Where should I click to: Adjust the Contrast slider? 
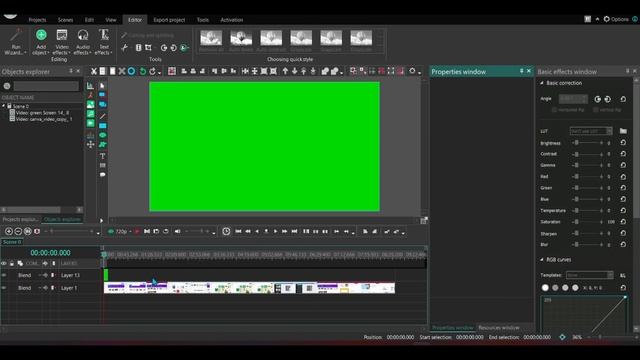pyautogui.click(x=588, y=154)
